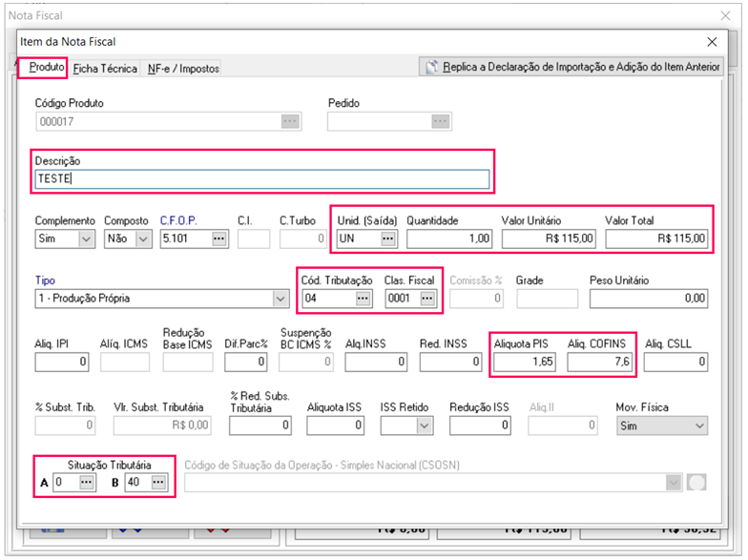Switch to the NF-e / Impostos tab
748x560 pixels.
pyautogui.click(x=183, y=69)
